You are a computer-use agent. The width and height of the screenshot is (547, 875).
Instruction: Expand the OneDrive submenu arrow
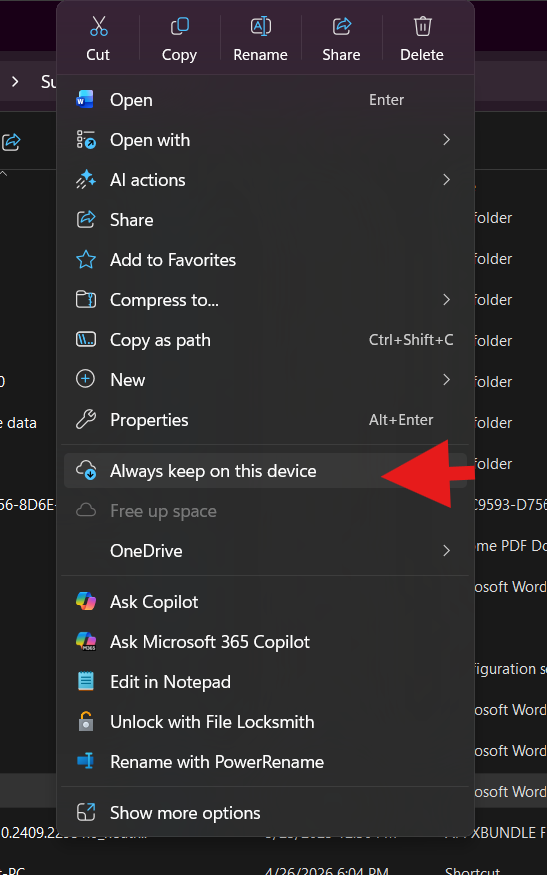click(446, 551)
